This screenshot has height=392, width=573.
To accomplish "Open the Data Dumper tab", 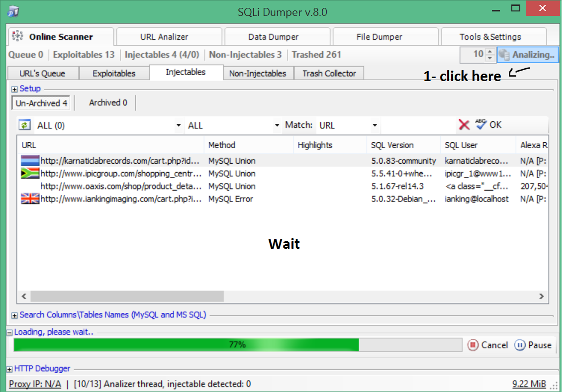I will 278,37.
